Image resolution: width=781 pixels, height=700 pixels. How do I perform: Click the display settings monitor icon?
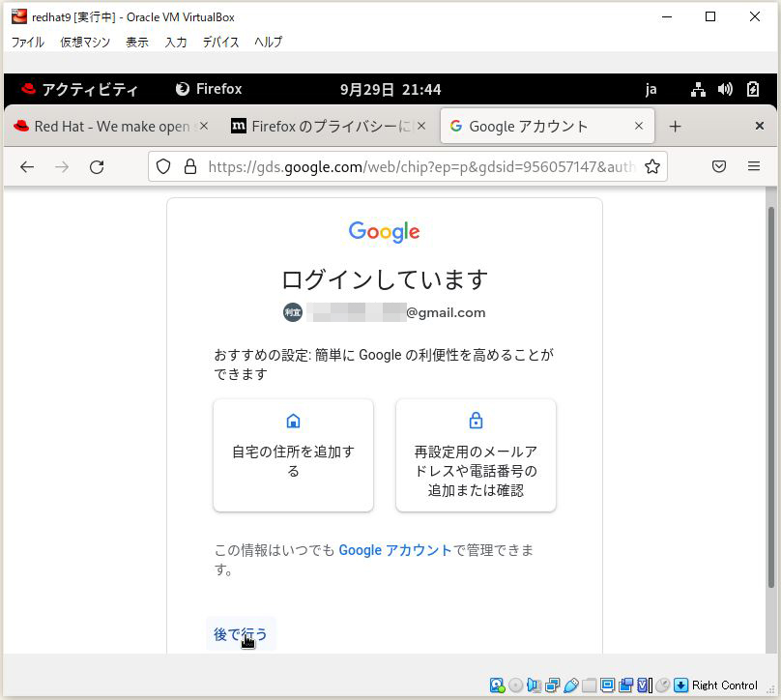607,685
